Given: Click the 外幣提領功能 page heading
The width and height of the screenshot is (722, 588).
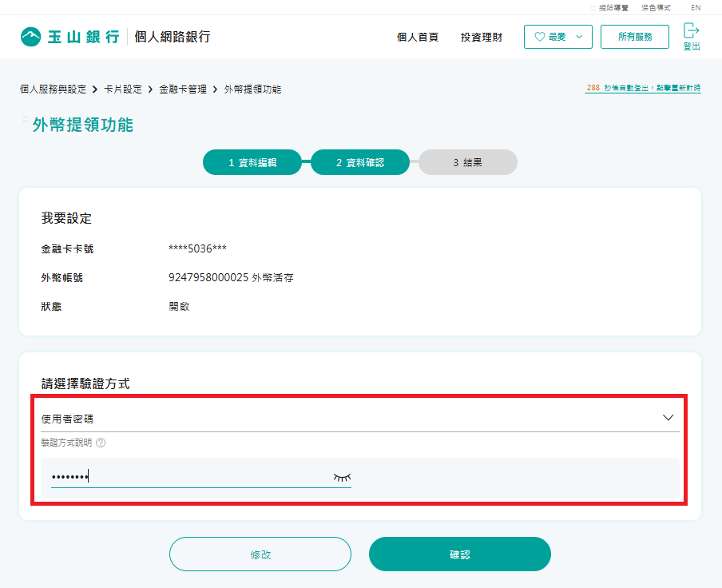Looking at the screenshot, I should pyautogui.click(x=83, y=125).
